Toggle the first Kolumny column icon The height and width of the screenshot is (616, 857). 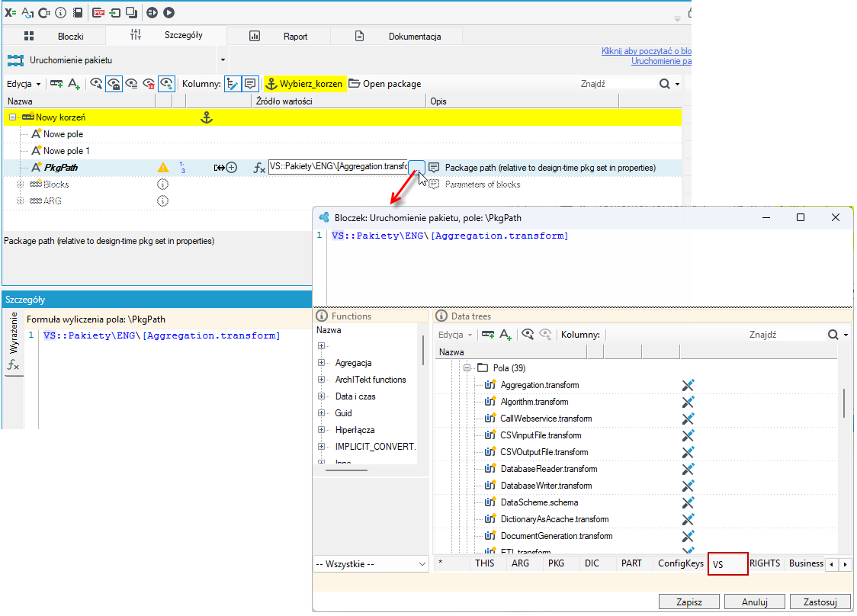(x=233, y=84)
